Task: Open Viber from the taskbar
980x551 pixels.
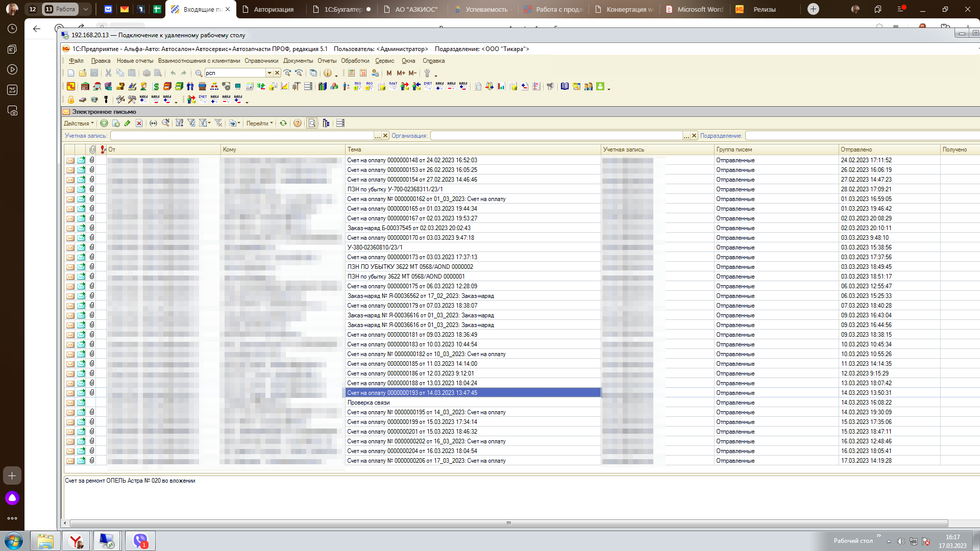Action: (x=140, y=541)
